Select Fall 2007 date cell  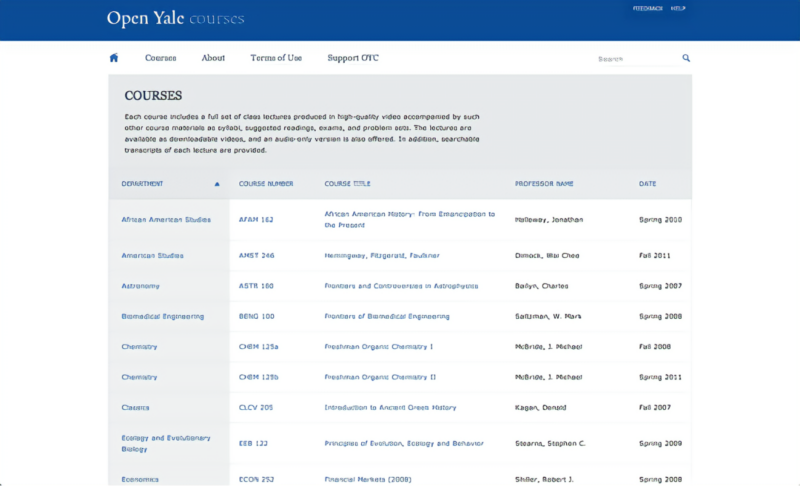[x=655, y=407]
